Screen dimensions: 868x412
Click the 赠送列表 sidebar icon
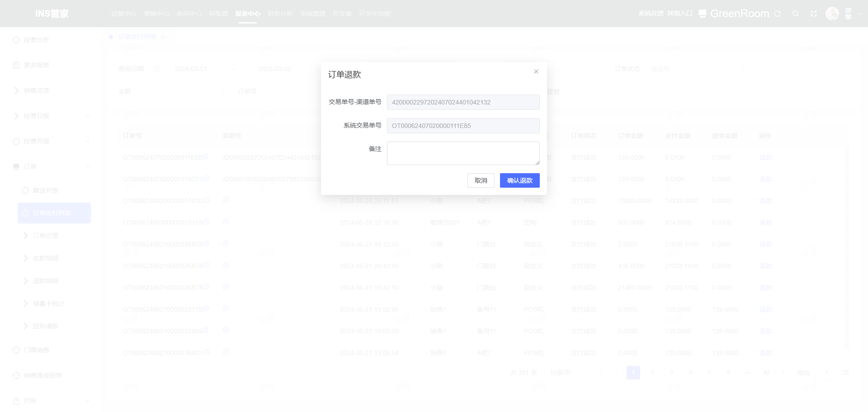[25, 190]
